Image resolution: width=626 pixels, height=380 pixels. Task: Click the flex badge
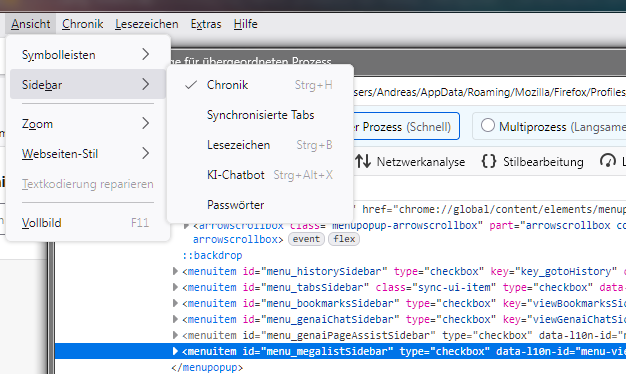344,239
